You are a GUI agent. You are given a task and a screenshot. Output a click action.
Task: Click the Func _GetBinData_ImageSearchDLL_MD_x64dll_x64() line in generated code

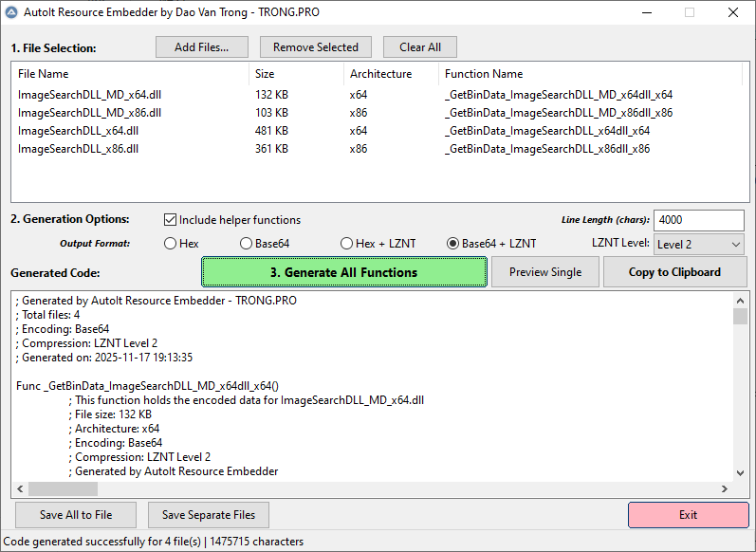pos(148,386)
